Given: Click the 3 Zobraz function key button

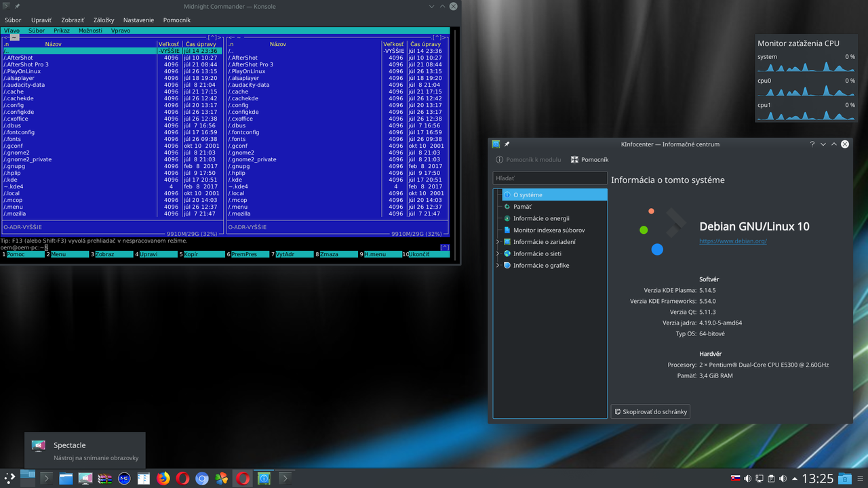Looking at the screenshot, I should 113,254.
